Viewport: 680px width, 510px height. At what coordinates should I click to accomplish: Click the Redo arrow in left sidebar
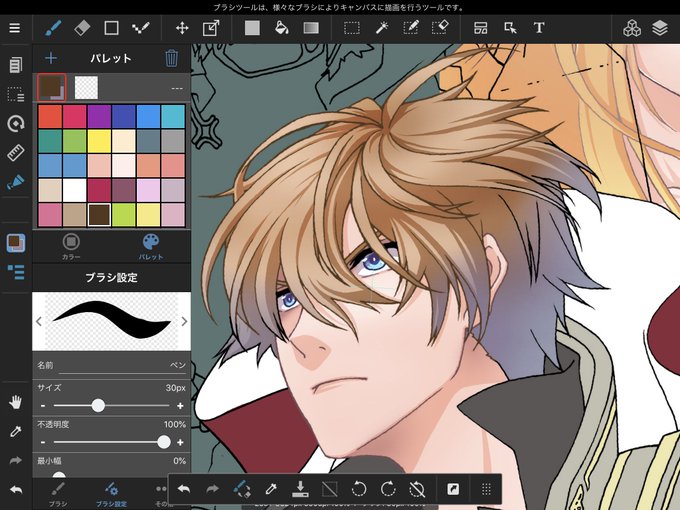tap(16, 461)
